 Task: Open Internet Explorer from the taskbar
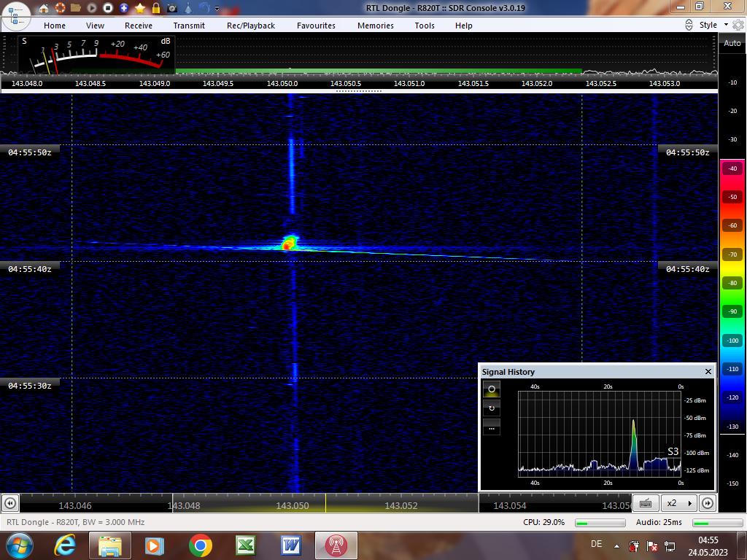click(x=65, y=545)
